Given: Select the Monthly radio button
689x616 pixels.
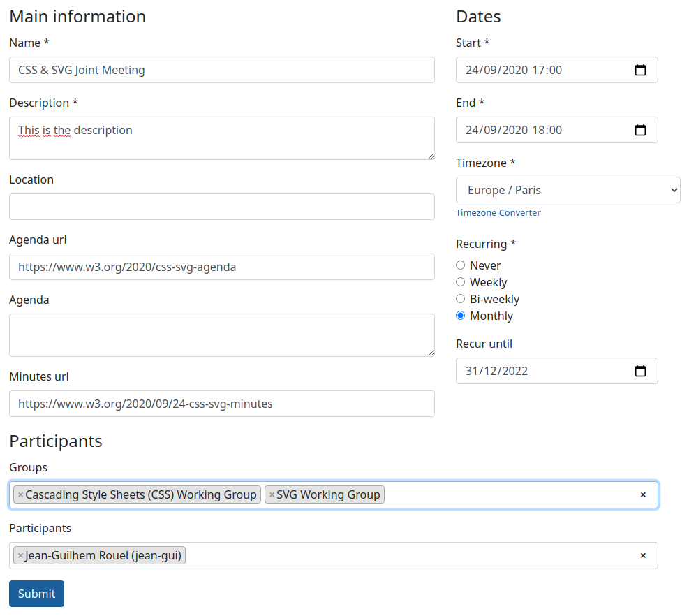Looking at the screenshot, I should [x=461, y=316].
